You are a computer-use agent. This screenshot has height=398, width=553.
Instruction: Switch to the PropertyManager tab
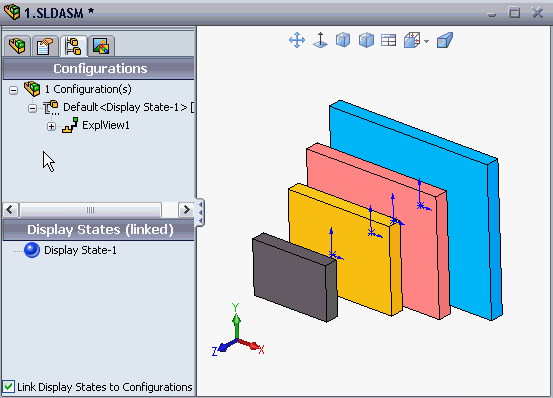(45, 45)
